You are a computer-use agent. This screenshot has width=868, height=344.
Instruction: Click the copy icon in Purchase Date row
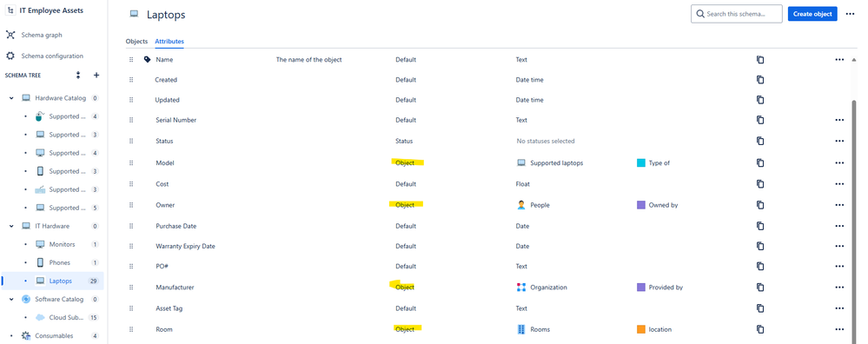tap(760, 226)
